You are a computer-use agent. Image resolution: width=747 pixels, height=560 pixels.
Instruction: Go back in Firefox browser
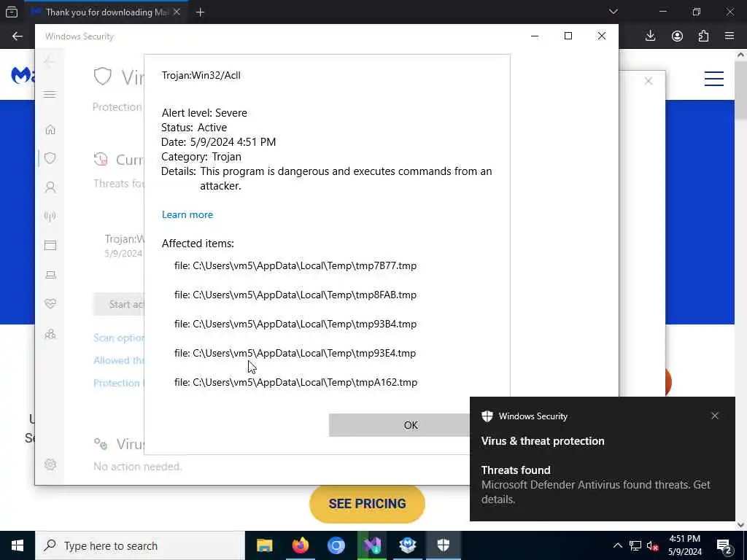[18, 36]
